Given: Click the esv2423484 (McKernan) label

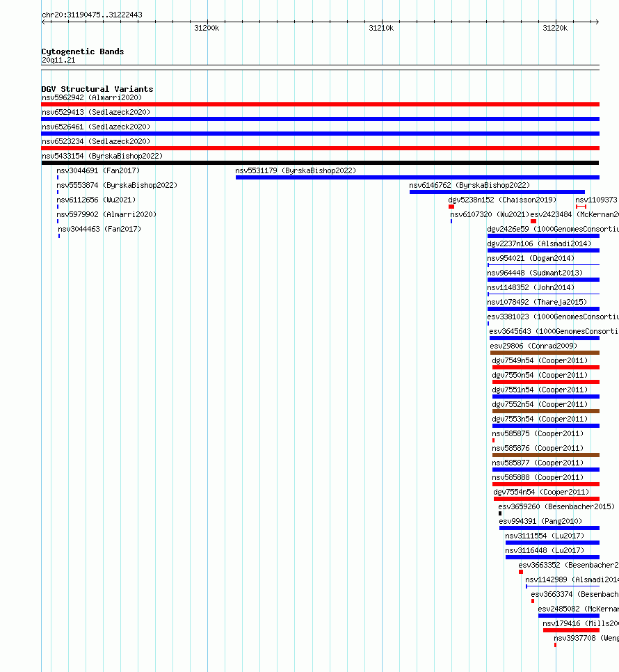Looking at the screenshot, I should coord(574,214).
